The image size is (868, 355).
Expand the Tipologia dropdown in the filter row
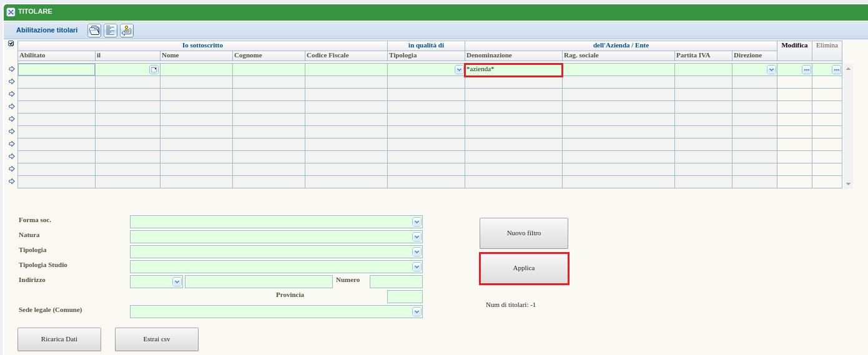(459, 70)
